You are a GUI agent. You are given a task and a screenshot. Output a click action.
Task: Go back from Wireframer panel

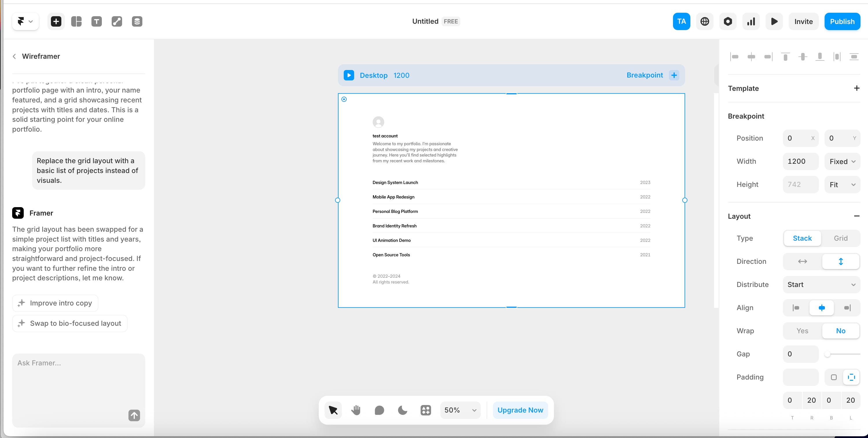pyautogui.click(x=14, y=56)
